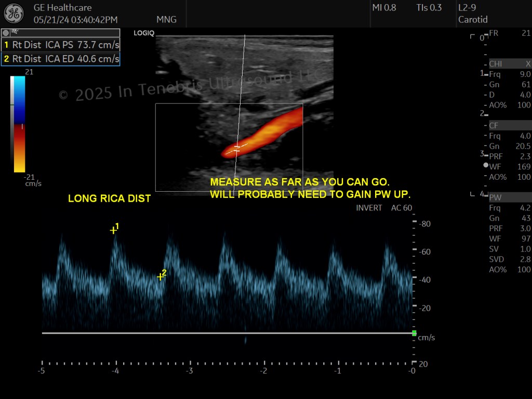Click the LONG RICA DIST annotation

tap(109, 198)
